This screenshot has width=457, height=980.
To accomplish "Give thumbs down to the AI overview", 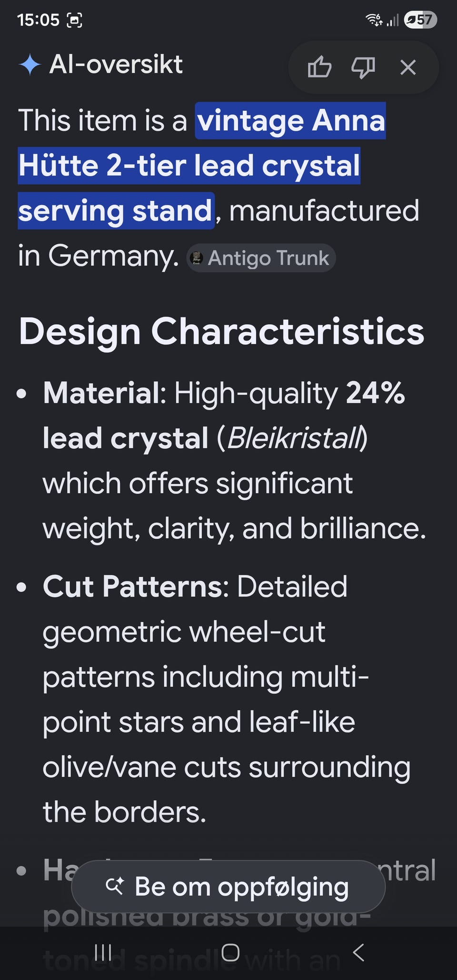I will point(363,68).
